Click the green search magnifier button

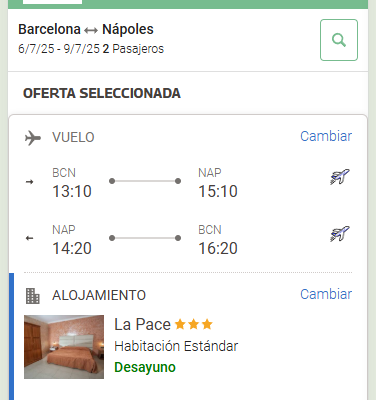point(339,40)
